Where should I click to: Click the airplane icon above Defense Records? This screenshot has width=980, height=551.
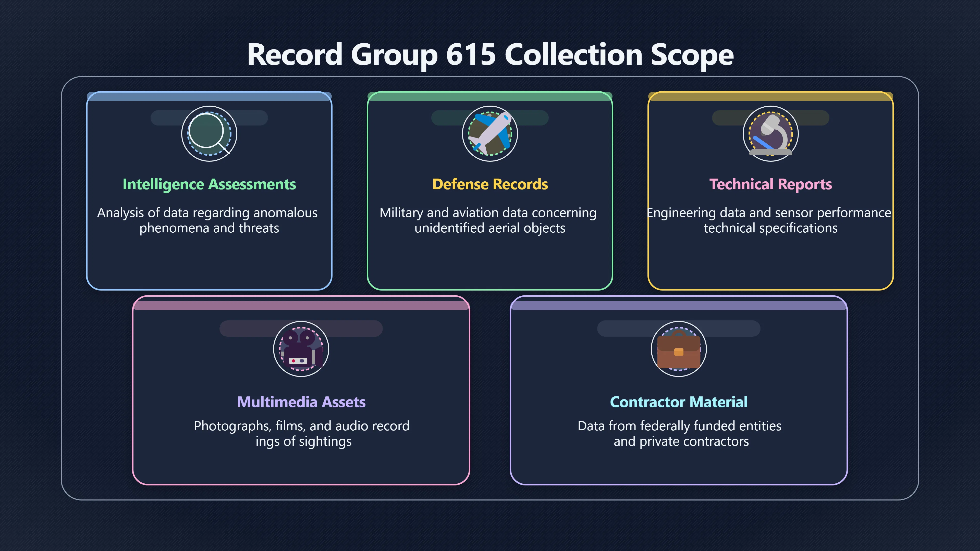tap(490, 133)
